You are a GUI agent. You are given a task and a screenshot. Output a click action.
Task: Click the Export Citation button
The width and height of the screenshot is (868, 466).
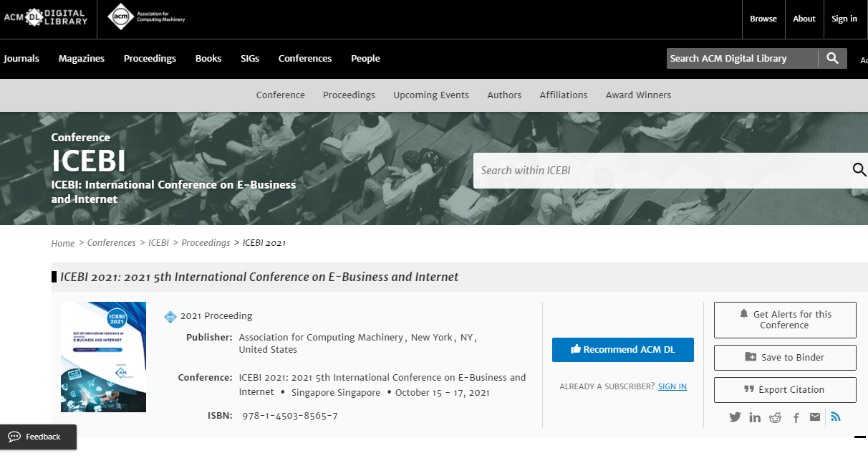click(x=785, y=389)
